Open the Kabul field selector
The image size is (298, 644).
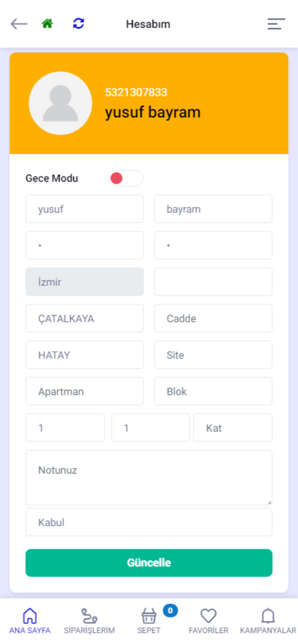pos(148,522)
